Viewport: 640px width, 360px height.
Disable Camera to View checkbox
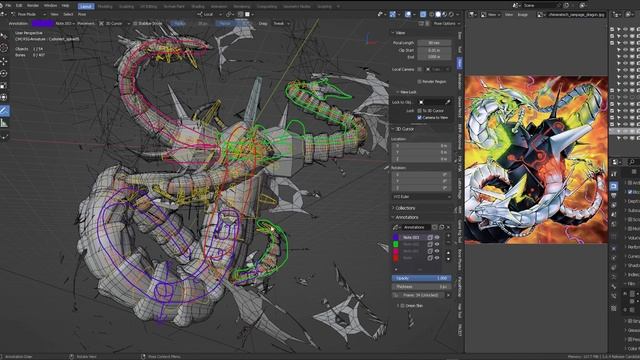click(419, 118)
